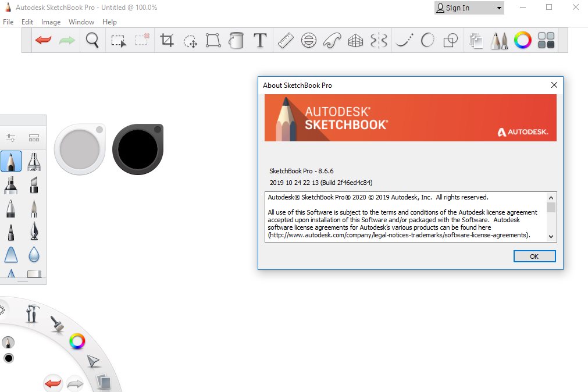Pick the Felt Tip pen brush

11,232
